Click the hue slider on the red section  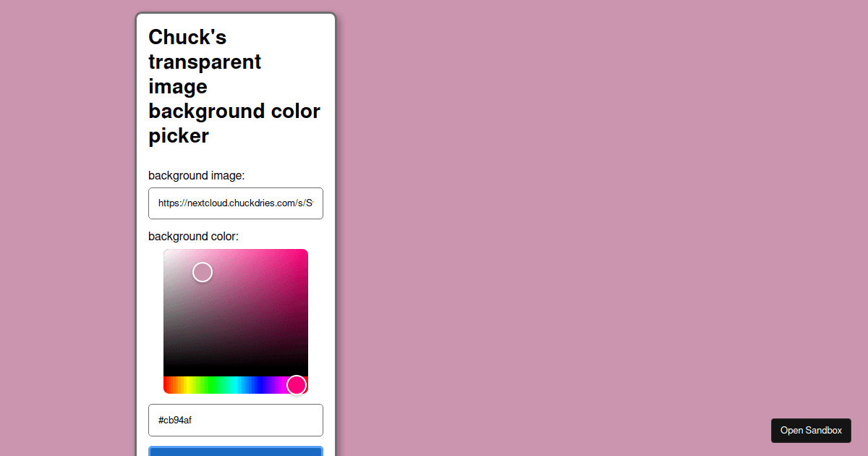click(166, 385)
